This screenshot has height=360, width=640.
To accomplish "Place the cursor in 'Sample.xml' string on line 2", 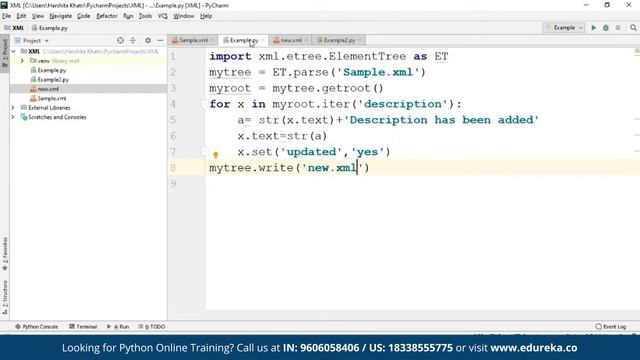I will coord(378,72).
